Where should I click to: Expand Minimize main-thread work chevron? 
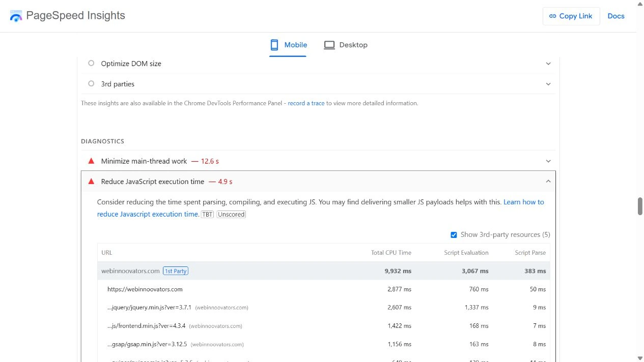[548, 161]
